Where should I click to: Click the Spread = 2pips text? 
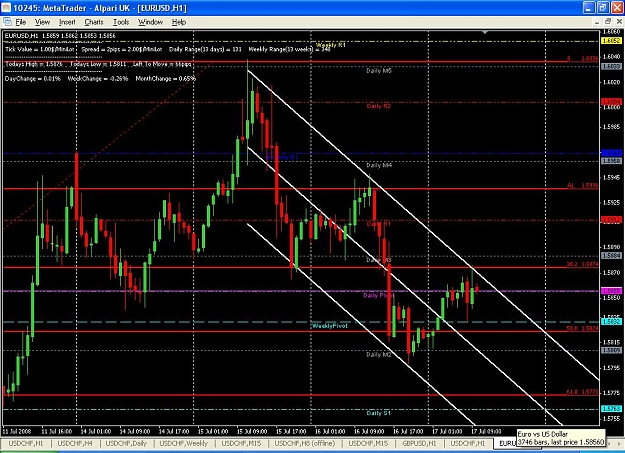pyautogui.click(x=122, y=49)
